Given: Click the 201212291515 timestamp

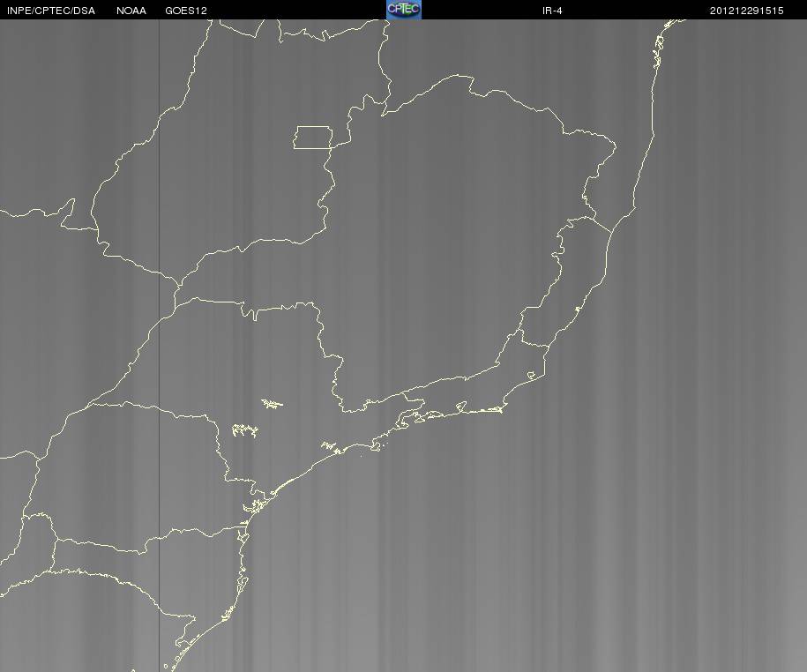Looking at the screenshot, I should [x=747, y=11].
